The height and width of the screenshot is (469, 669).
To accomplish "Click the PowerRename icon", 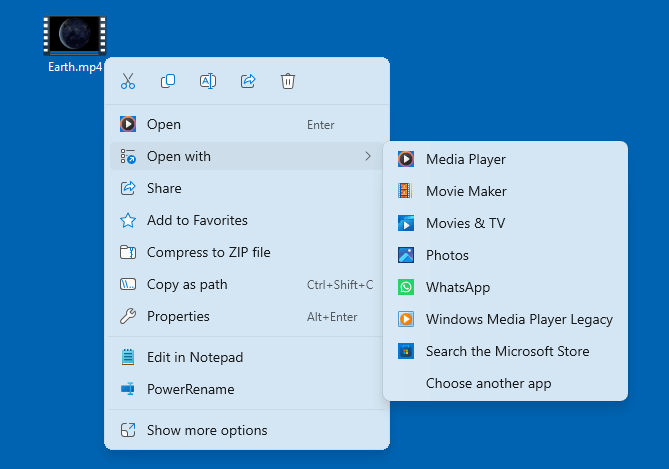I will pyautogui.click(x=128, y=389).
